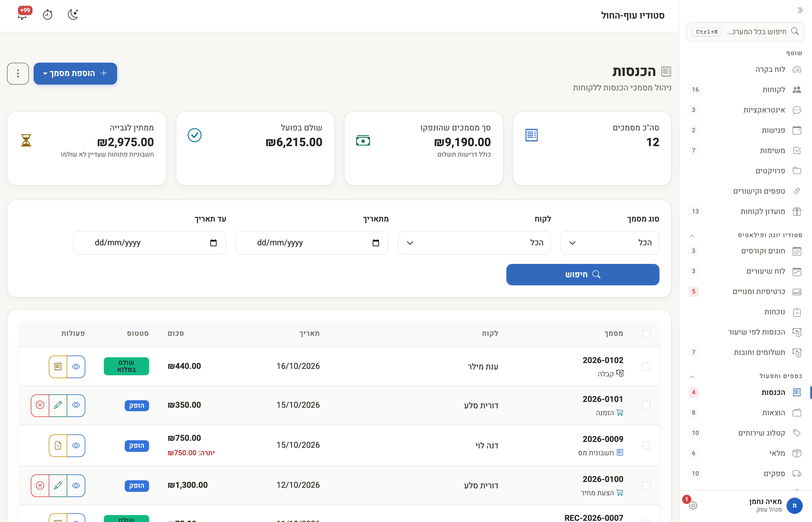Open פרויקטים projects in sidebar
The width and height of the screenshot is (812, 522).
745,171
